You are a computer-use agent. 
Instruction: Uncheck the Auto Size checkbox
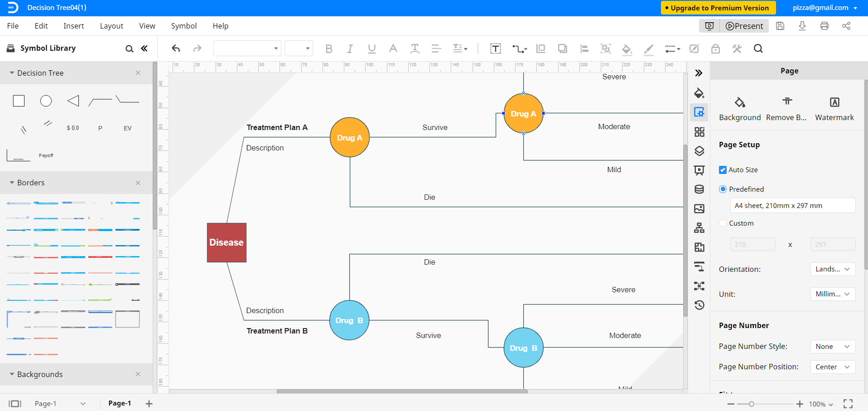pyautogui.click(x=723, y=169)
